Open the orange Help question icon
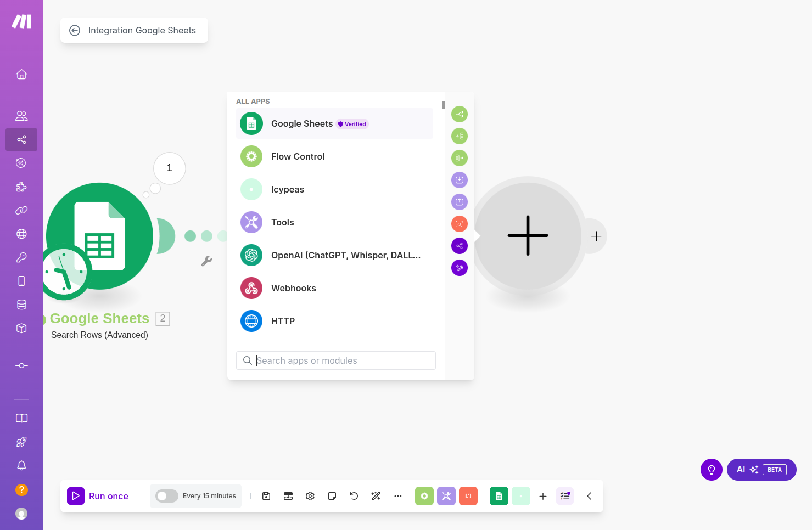Screen dimensions: 812x530 pyautogui.click(x=21, y=489)
